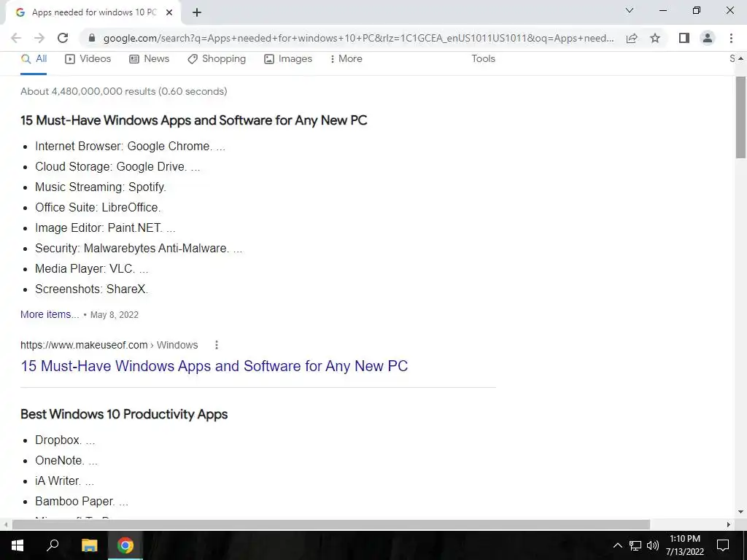
Task: Open the Chrome profile avatar
Action: [x=708, y=38]
